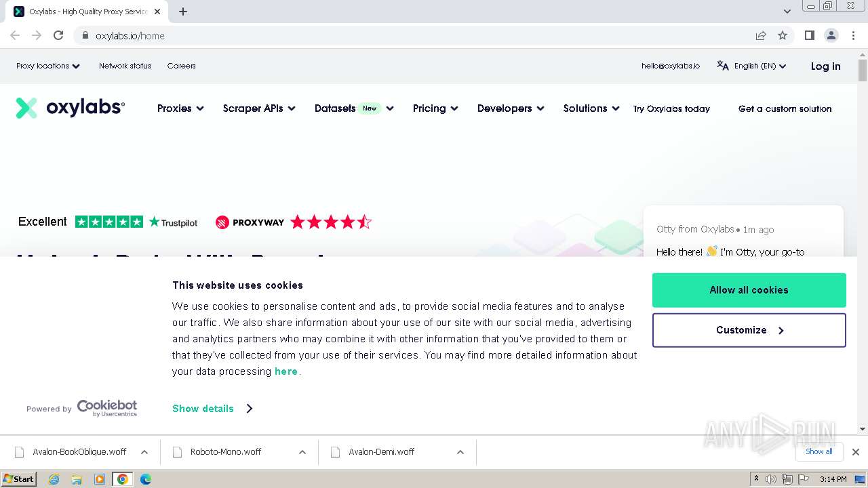Image resolution: width=868 pixels, height=488 pixels.
Task: Expand the Pricing menu
Action: (x=435, y=108)
